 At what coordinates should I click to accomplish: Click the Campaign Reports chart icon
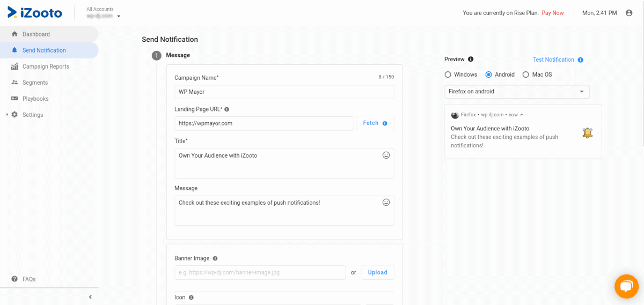click(14, 66)
